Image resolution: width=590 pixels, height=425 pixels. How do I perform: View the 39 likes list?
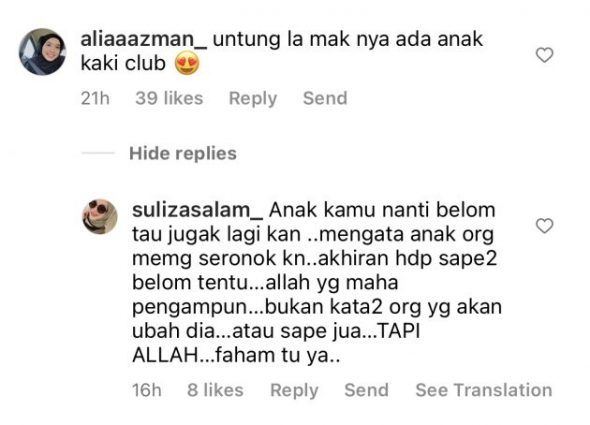click(169, 98)
